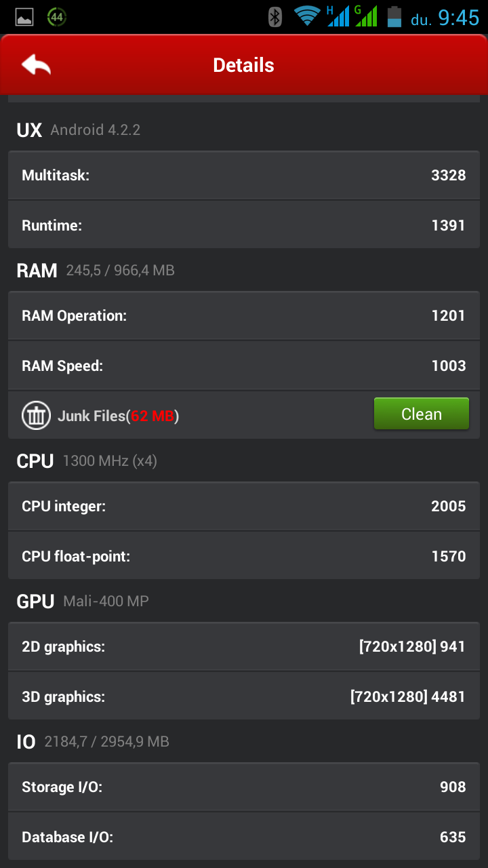The width and height of the screenshot is (488, 868).
Task: Select the Runtime score row
Action: [x=244, y=226]
